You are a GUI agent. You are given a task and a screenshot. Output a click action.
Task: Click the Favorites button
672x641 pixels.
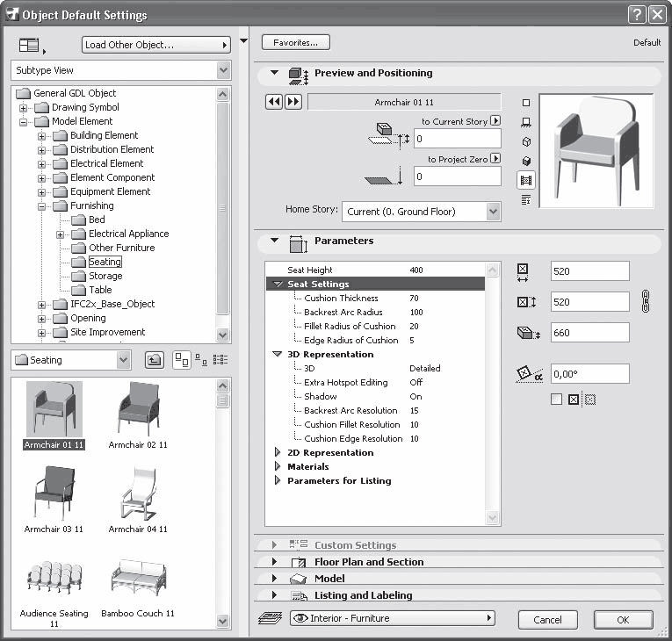295,42
